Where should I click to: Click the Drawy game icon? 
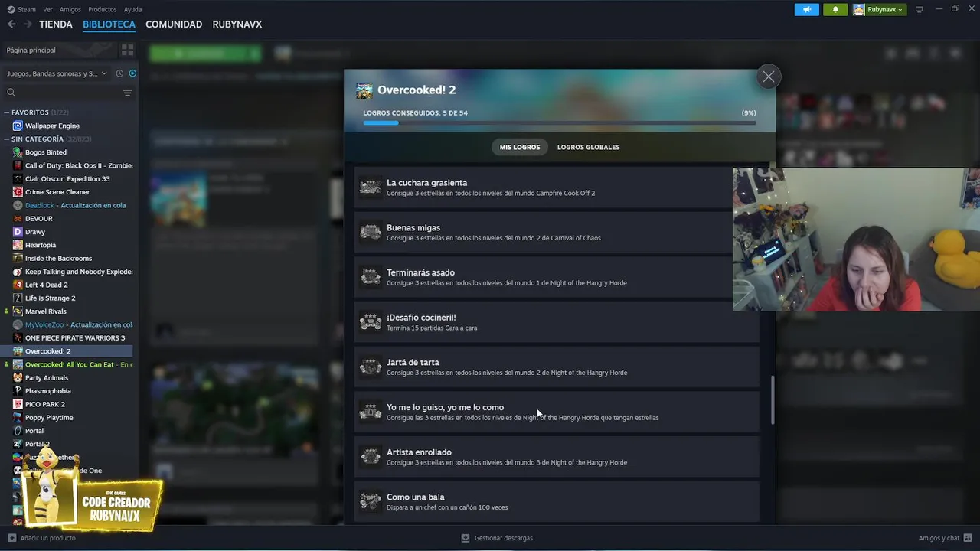[18, 232]
